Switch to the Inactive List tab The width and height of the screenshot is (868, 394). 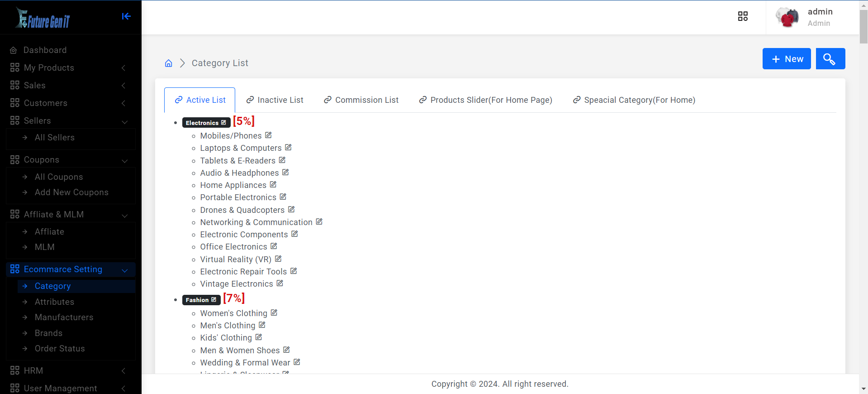(x=275, y=100)
